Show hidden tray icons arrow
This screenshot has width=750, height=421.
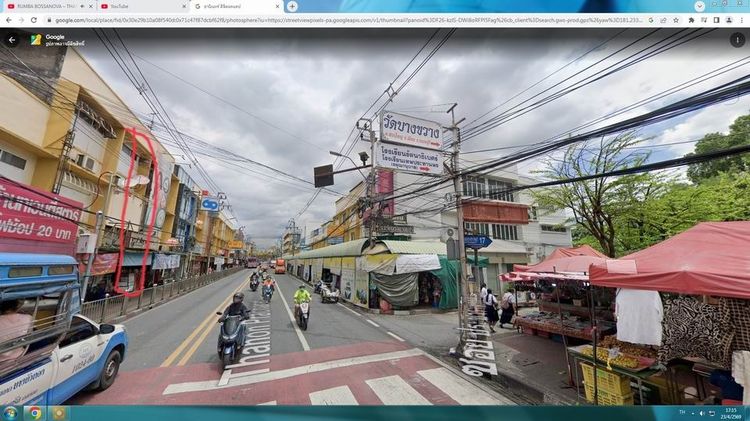tap(693, 413)
